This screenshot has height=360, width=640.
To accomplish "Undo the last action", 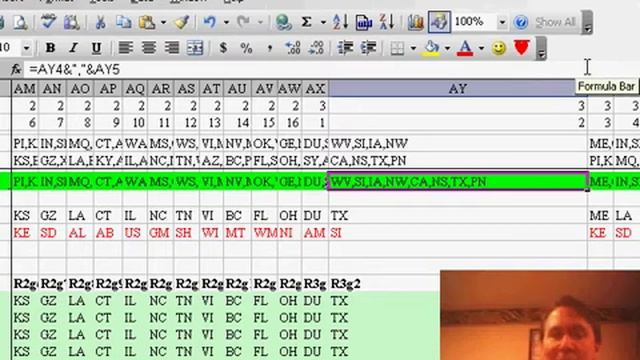I will 210,22.
